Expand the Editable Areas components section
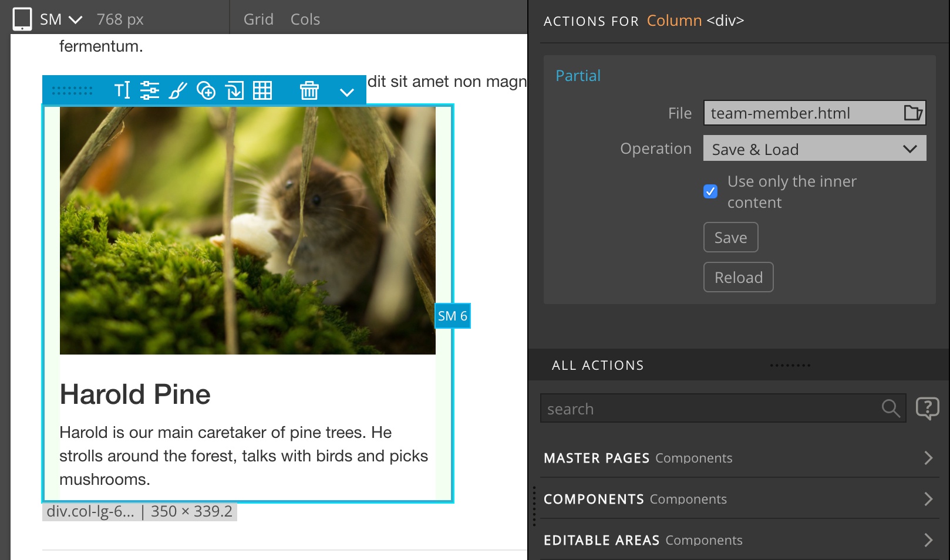950x560 pixels. 739,539
